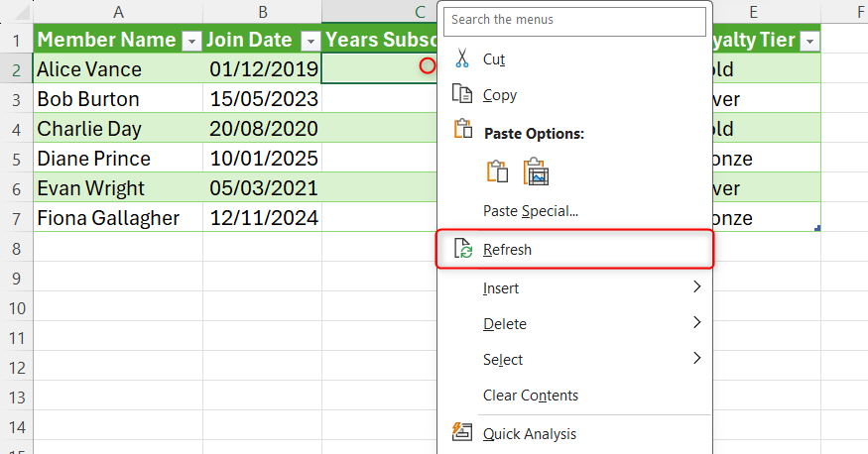This screenshot has height=454, width=868.
Task: Click the Cut scissors icon
Action: [x=462, y=58]
